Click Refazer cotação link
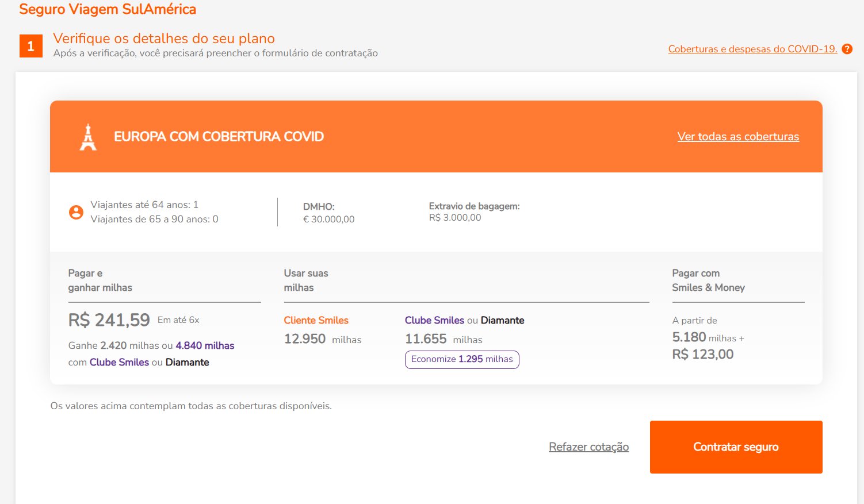Screen dimensions: 864x504 point(588,447)
